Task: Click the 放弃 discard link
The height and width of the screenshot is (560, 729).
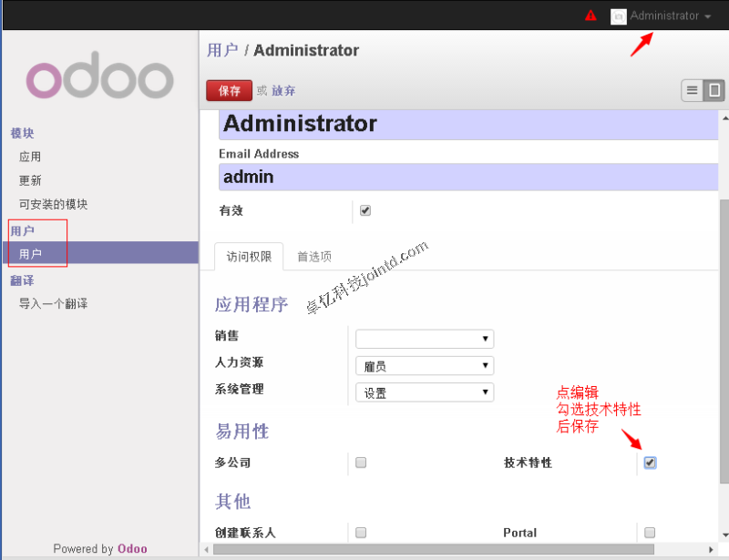Action: coord(283,91)
